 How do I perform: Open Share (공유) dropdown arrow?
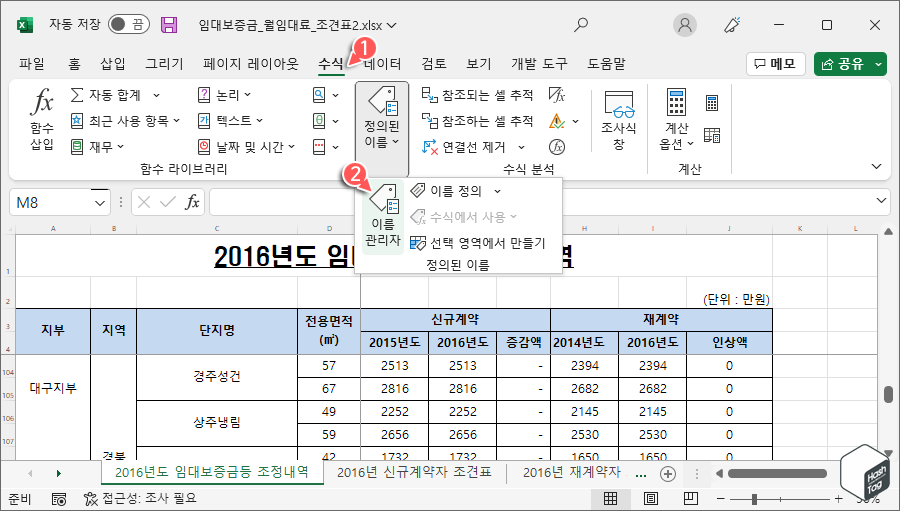(x=878, y=64)
